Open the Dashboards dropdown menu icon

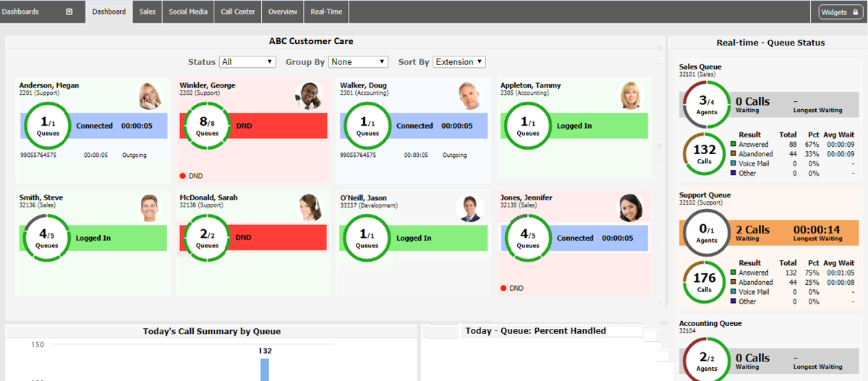point(69,12)
